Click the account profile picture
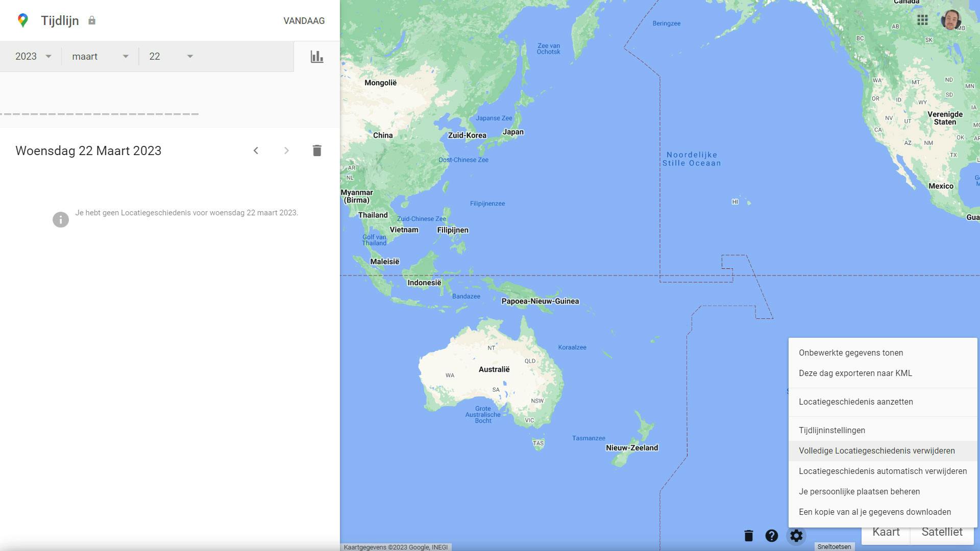The image size is (980, 551). (950, 20)
